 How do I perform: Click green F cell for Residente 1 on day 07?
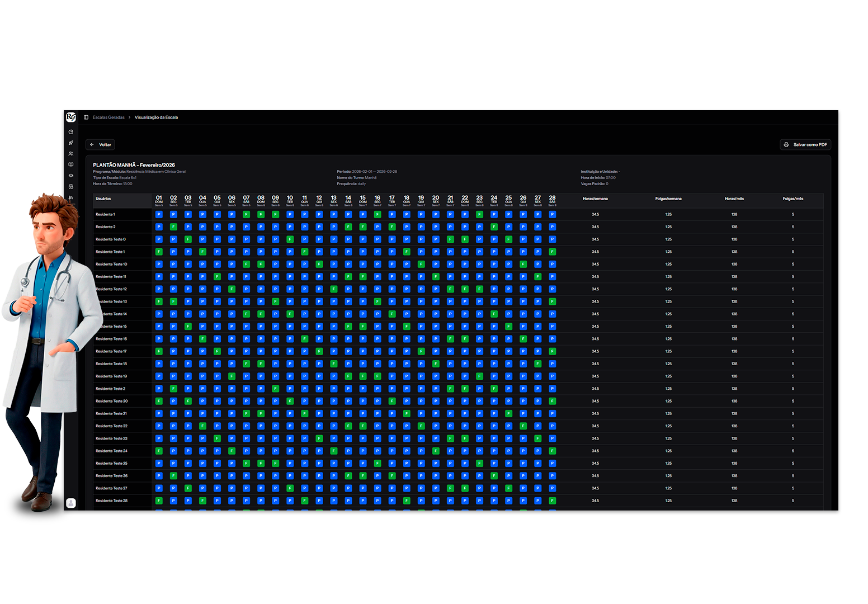coord(246,214)
